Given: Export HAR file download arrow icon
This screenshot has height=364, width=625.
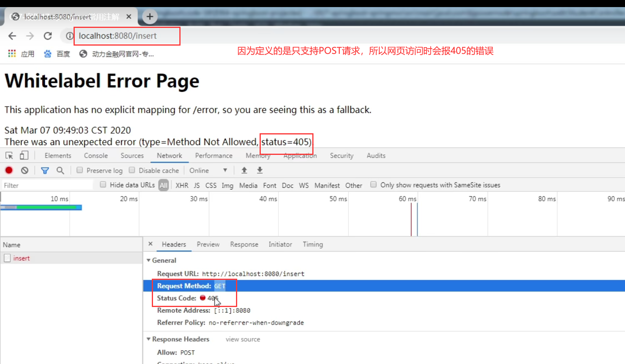Looking at the screenshot, I should point(260,170).
